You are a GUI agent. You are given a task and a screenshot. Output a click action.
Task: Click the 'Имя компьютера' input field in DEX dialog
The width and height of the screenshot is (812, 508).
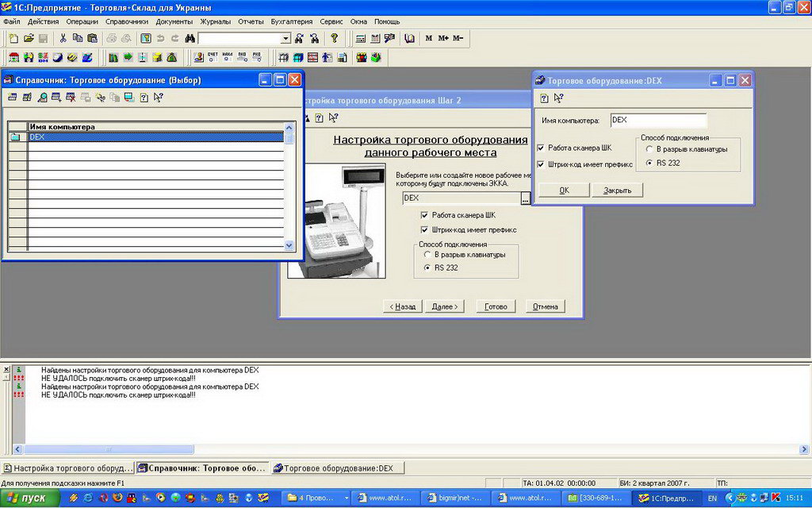(x=657, y=120)
